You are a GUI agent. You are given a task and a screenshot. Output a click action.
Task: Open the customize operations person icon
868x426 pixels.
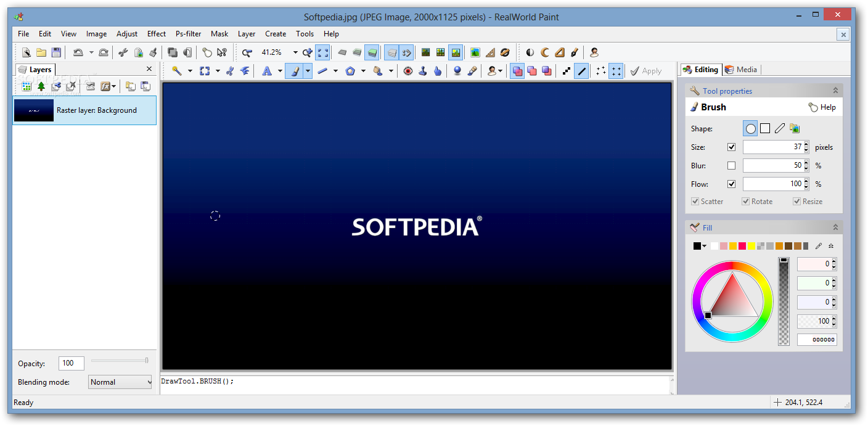tap(594, 52)
